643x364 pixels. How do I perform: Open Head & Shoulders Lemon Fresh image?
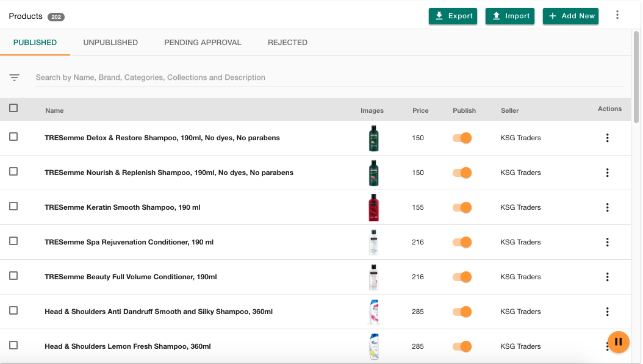374,346
